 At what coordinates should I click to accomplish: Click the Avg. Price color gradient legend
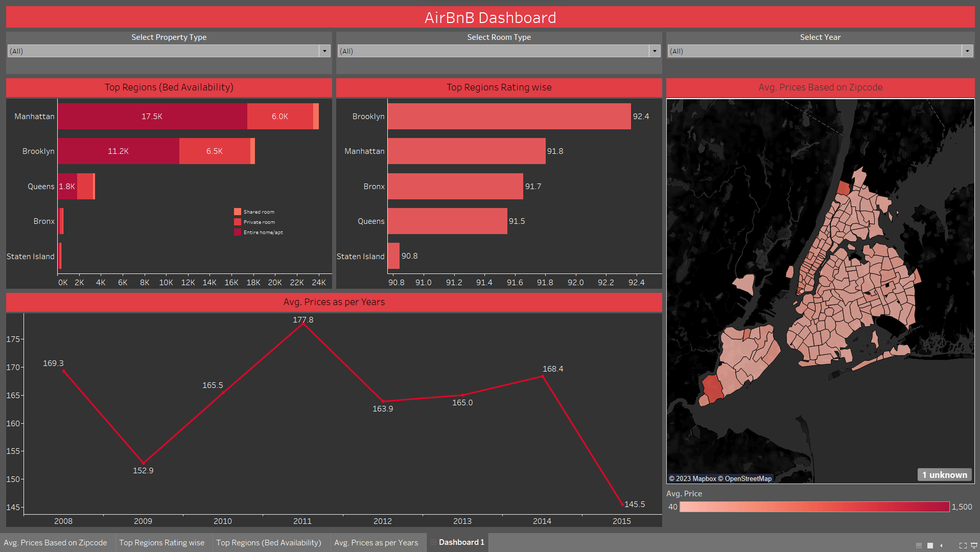[x=812, y=507]
